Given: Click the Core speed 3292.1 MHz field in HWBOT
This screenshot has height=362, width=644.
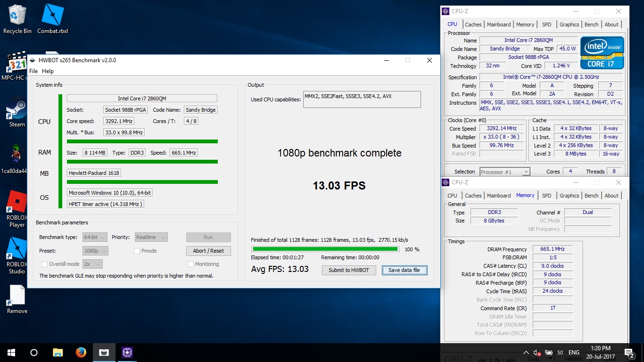Looking at the screenshot, I should 118,121.
